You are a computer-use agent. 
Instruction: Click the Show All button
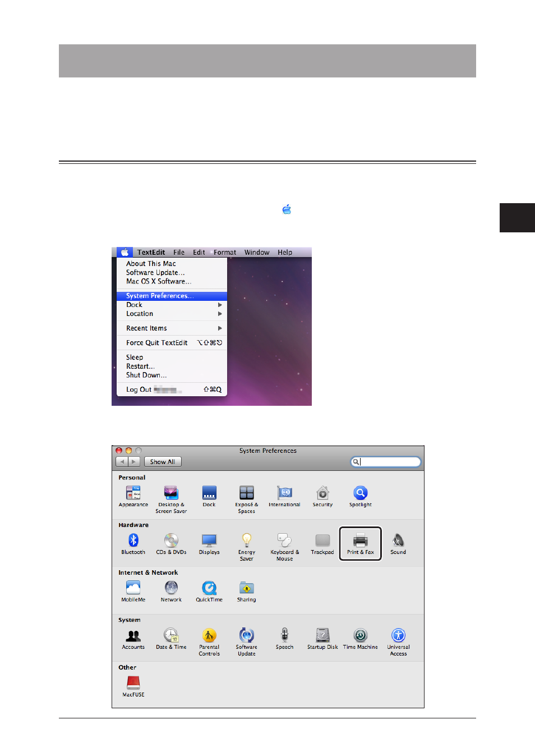pyautogui.click(x=163, y=462)
